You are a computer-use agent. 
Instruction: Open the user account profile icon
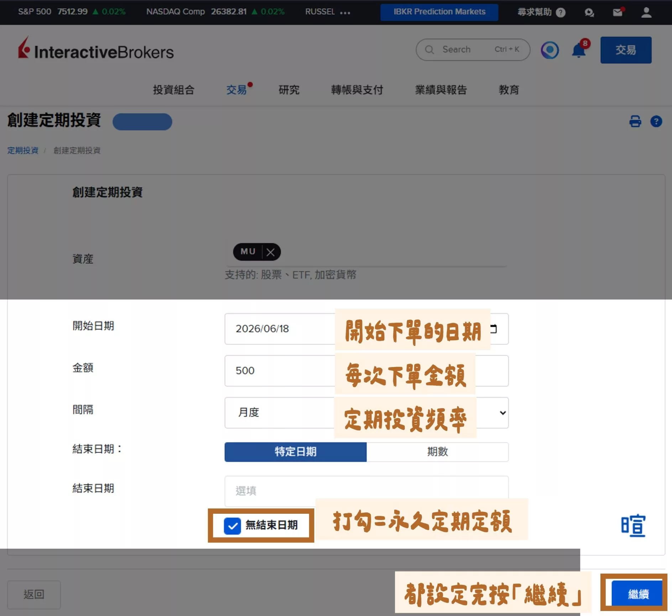(x=646, y=12)
